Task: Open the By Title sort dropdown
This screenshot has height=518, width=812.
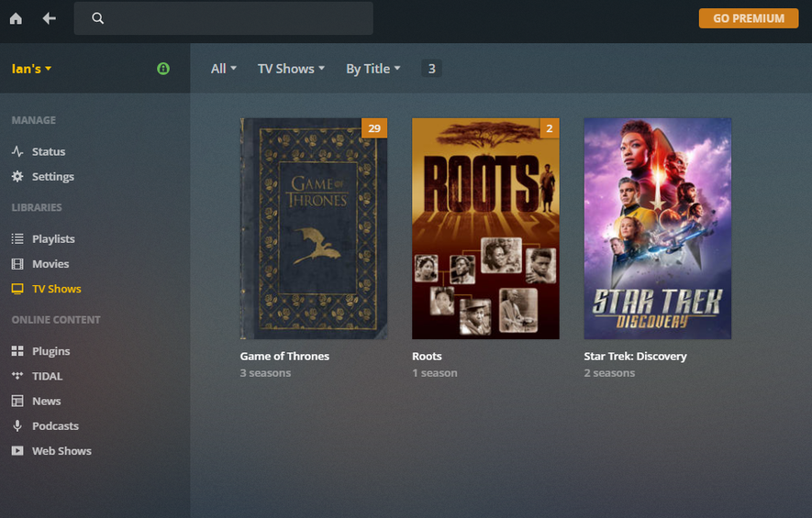Action: [373, 69]
